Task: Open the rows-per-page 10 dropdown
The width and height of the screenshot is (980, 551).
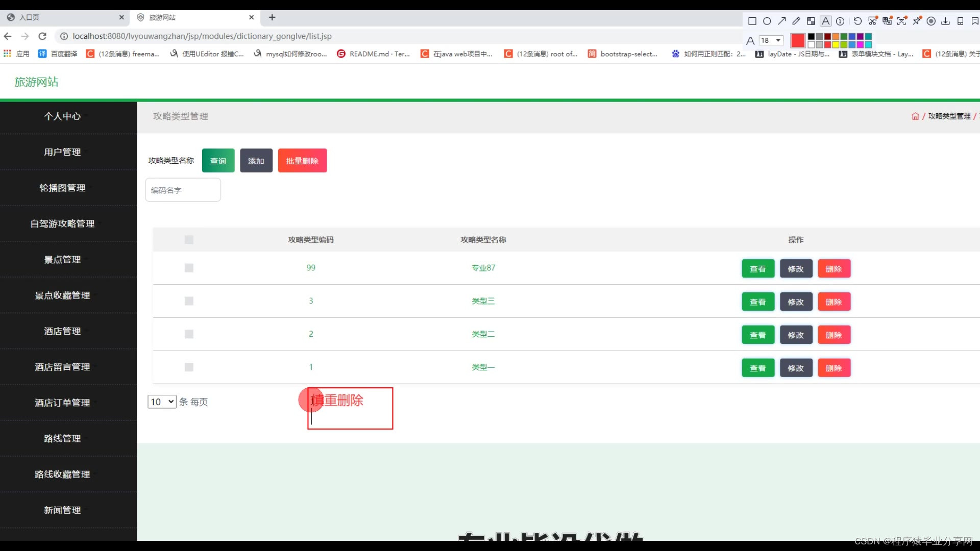Action: [x=162, y=402]
